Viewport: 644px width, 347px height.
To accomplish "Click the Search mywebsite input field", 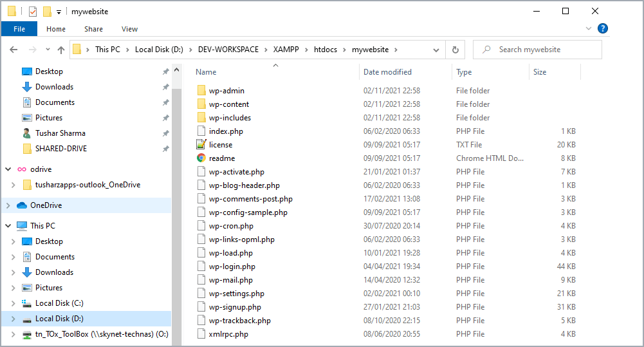I will 544,50.
